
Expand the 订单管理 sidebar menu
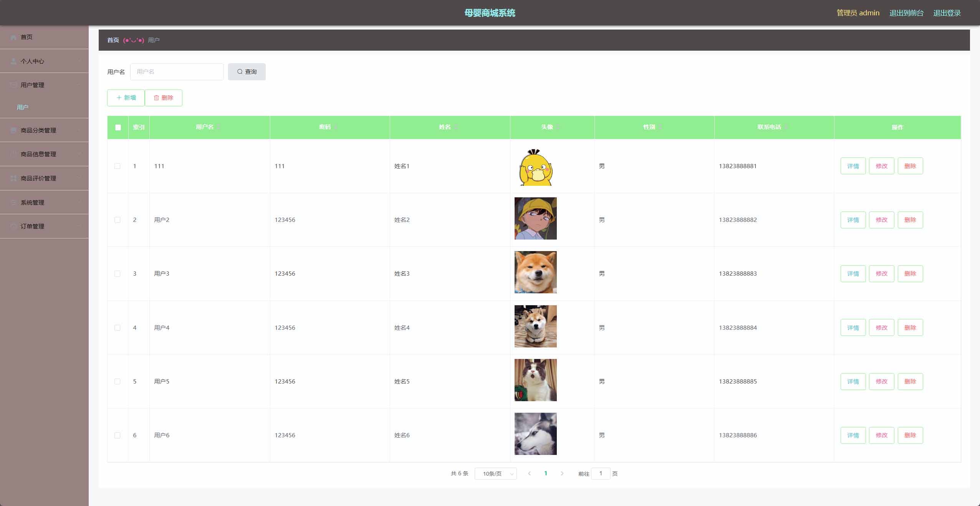click(44, 226)
